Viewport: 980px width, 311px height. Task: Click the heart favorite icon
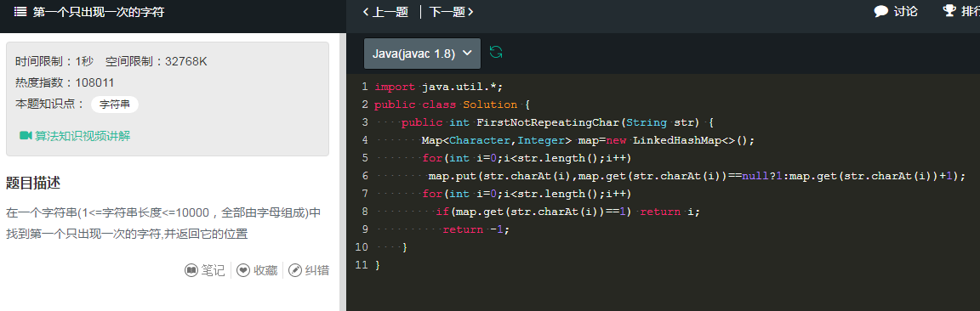243,270
